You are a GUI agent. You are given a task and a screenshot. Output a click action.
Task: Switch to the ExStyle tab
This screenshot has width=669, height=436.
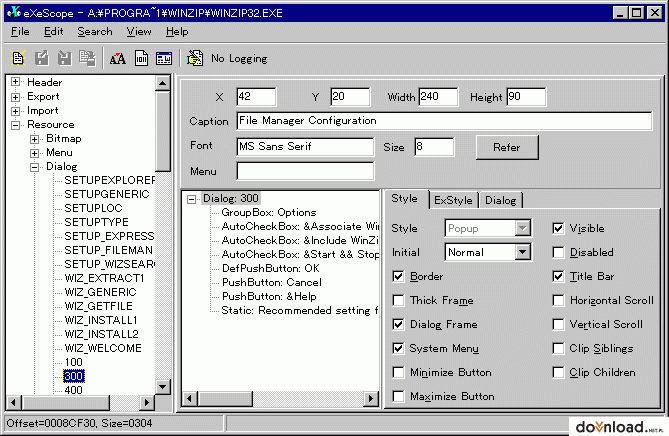[x=453, y=200]
